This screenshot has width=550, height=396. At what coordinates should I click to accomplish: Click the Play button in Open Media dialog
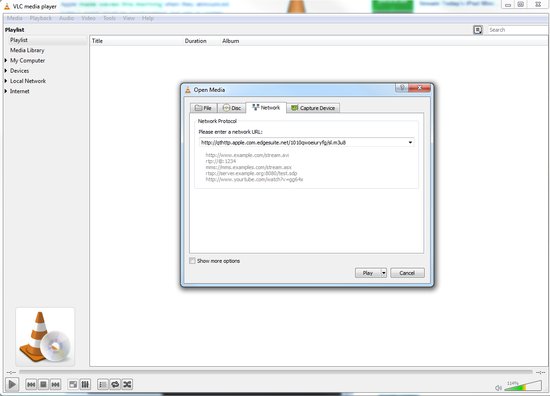(x=368, y=273)
